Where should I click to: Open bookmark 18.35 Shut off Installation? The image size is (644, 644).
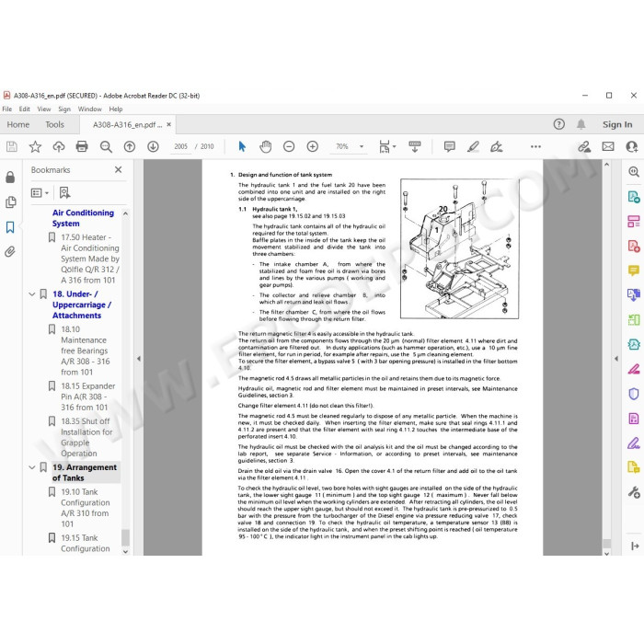point(86,437)
